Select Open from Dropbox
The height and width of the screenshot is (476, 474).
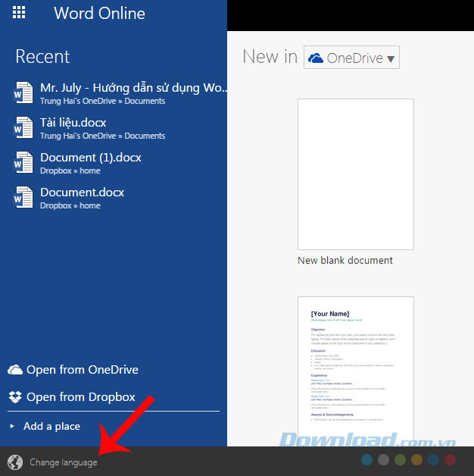tap(80, 397)
